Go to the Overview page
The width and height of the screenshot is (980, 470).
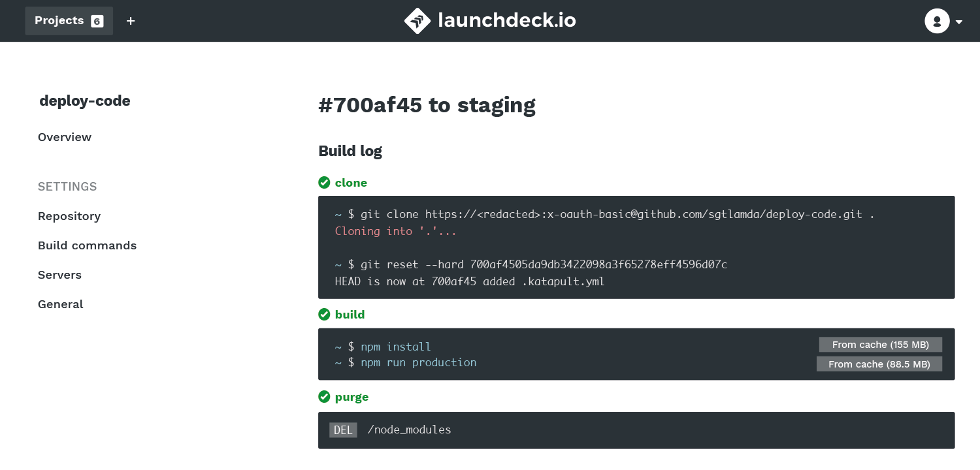(65, 137)
